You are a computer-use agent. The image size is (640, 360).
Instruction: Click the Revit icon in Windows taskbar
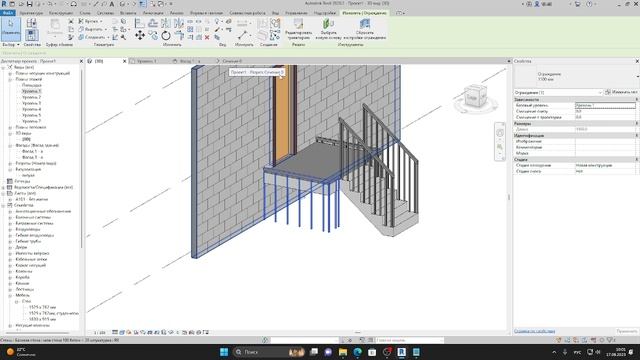point(402,352)
